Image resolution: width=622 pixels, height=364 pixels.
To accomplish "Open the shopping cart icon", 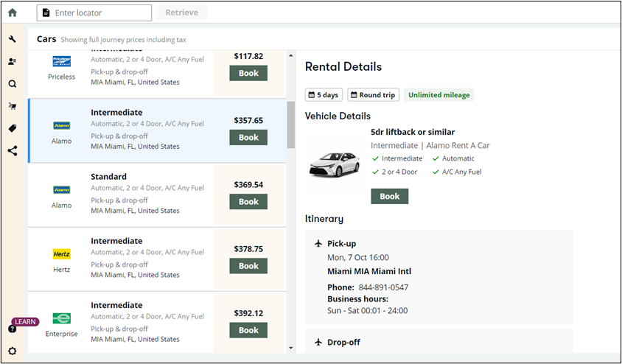I will pos(13,106).
